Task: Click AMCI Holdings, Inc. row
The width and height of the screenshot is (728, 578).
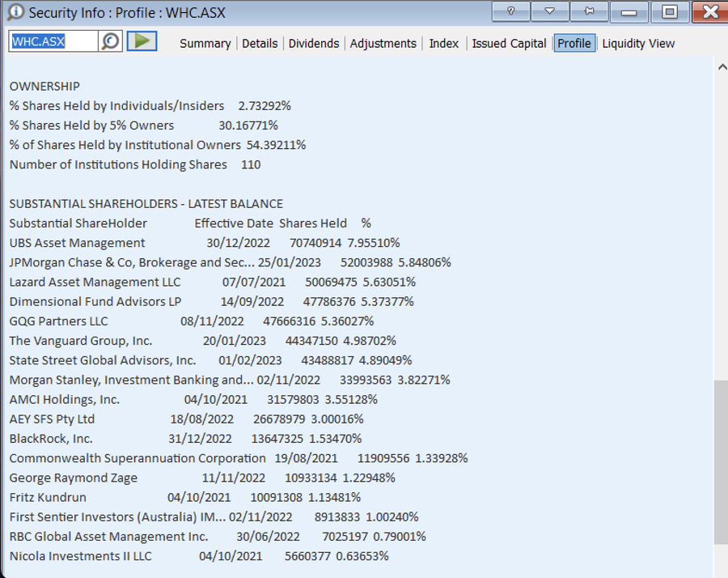Action: [x=193, y=399]
